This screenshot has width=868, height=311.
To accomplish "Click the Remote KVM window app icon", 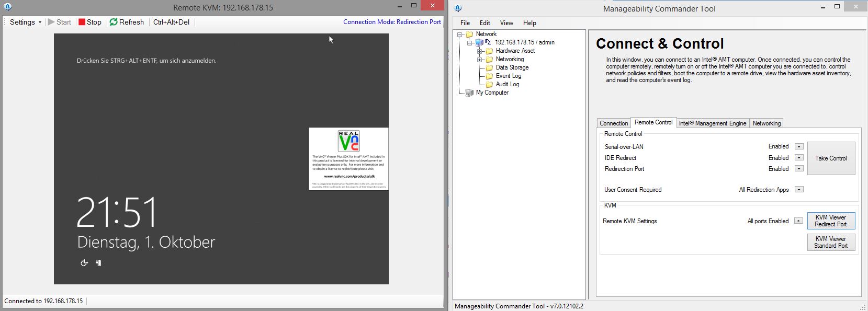I will [x=8, y=7].
